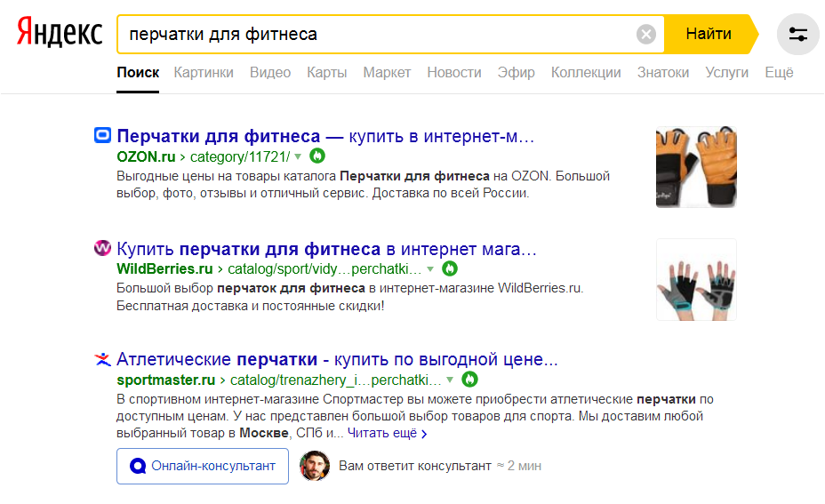This screenshot has height=504, width=825.
Task: Switch to the 'Знатоки' tab
Action: pyautogui.click(x=663, y=73)
